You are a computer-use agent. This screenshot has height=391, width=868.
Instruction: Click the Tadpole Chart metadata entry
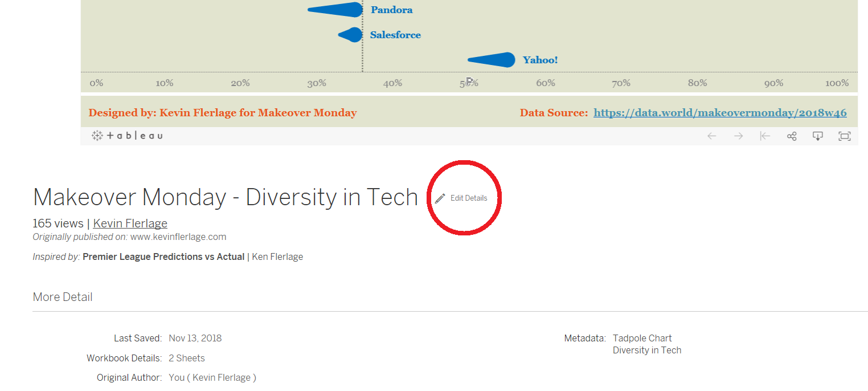pyautogui.click(x=642, y=338)
